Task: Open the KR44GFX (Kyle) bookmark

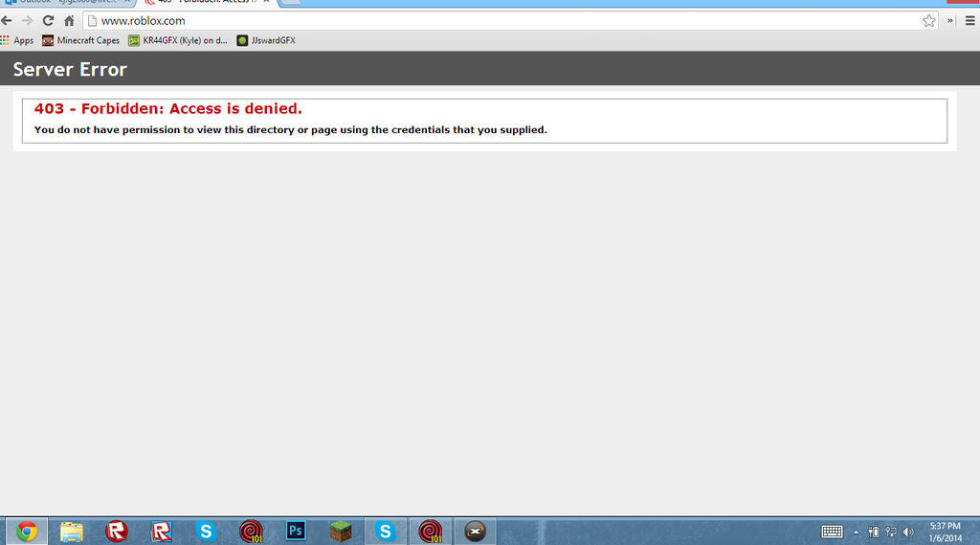Action: coord(178,40)
